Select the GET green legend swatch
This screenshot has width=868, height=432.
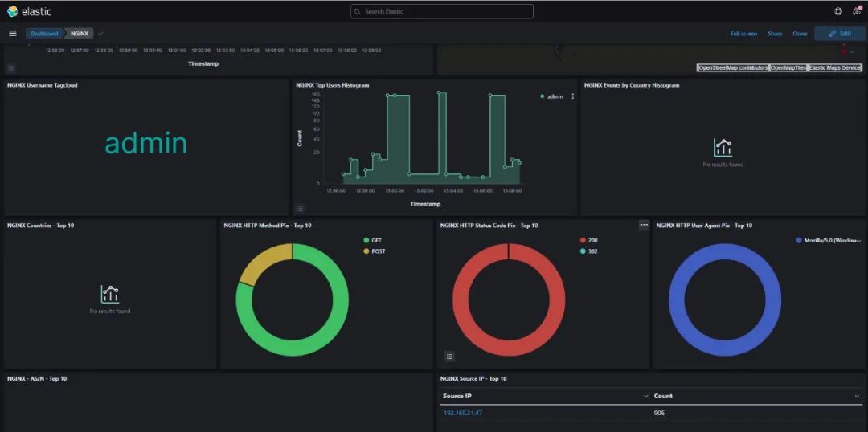(x=366, y=241)
